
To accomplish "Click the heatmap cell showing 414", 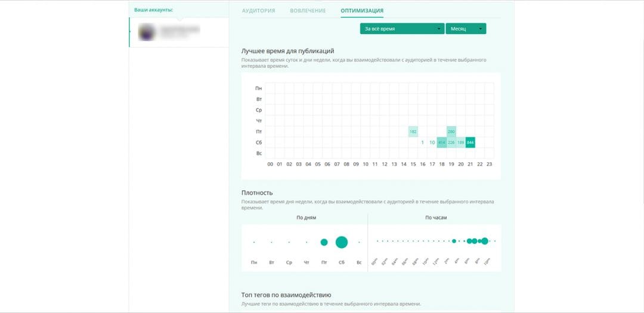I will point(442,142).
